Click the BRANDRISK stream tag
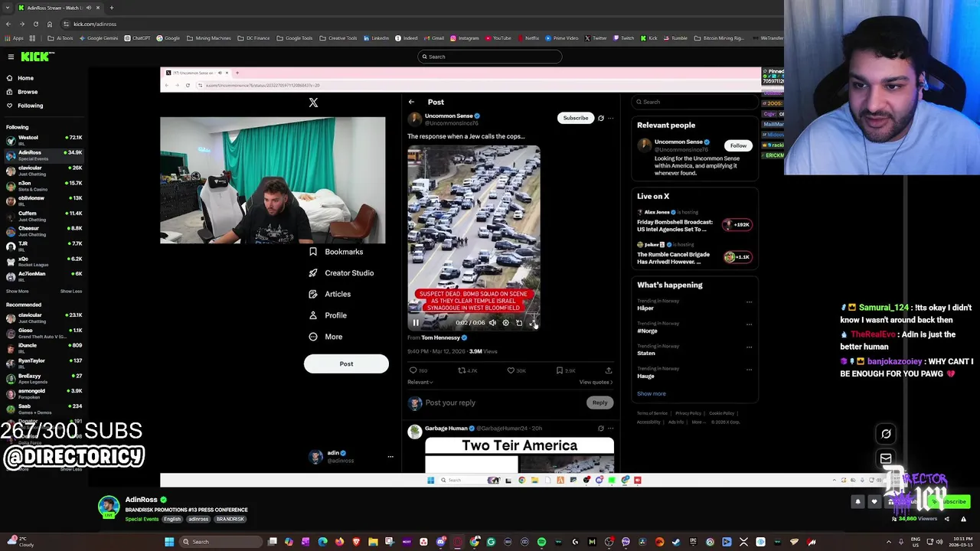 230,520
